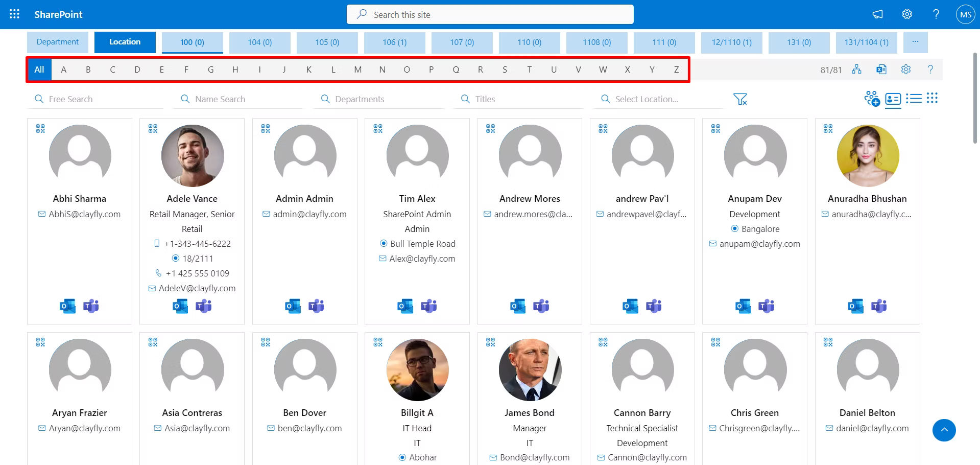Select the Location tab

pyautogui.click(x=125, y=42)
